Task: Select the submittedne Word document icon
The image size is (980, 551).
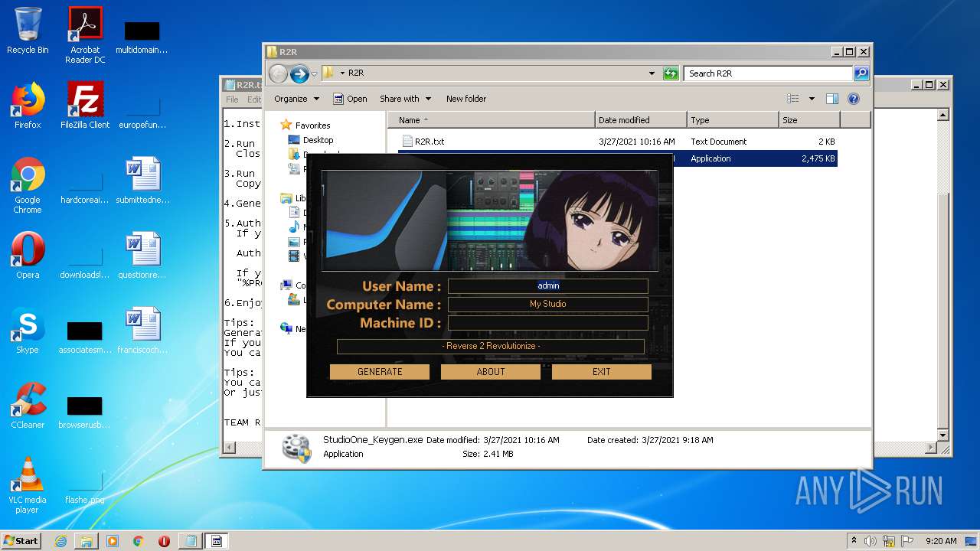Action: (142, 181)
